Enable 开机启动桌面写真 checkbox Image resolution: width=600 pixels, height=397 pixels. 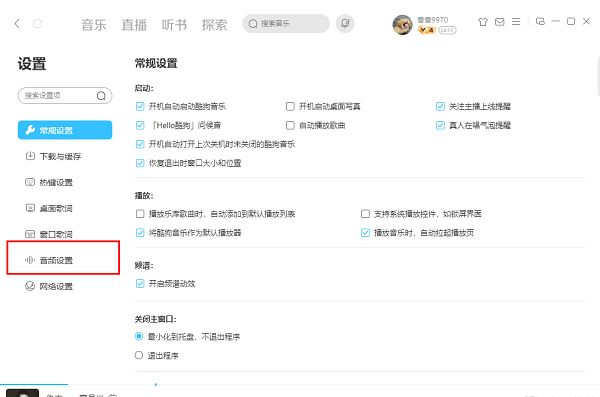[x=290, y=106]
